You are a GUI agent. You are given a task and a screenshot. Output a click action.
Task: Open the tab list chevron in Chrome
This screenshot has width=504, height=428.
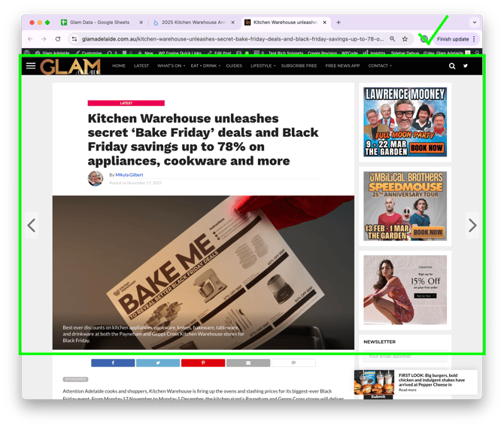click(475, 23)
